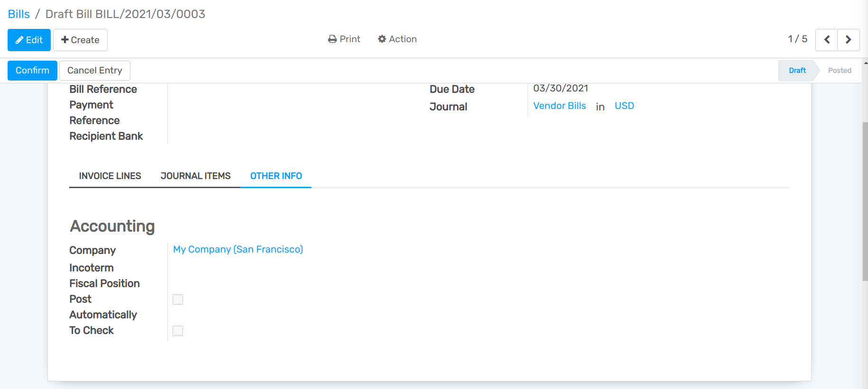Select the Other Info tab

[276, 176]
